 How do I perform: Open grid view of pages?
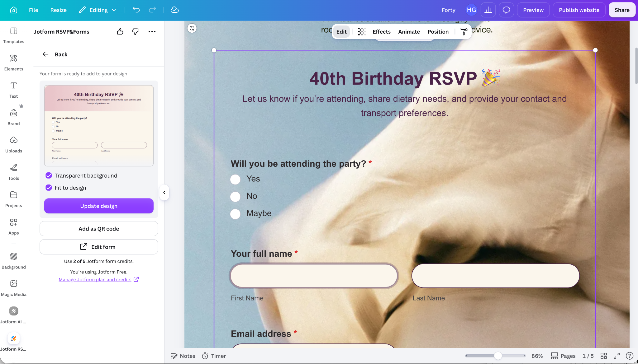604,356
